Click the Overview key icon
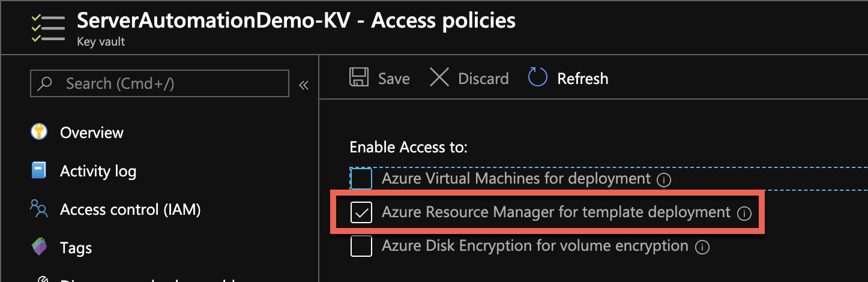 [39, 133]
